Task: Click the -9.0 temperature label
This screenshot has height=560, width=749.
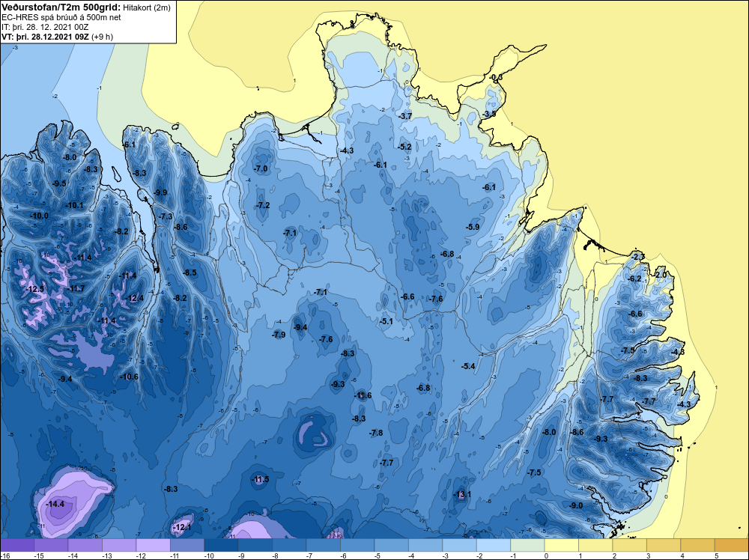Action: tap(576, 505)
